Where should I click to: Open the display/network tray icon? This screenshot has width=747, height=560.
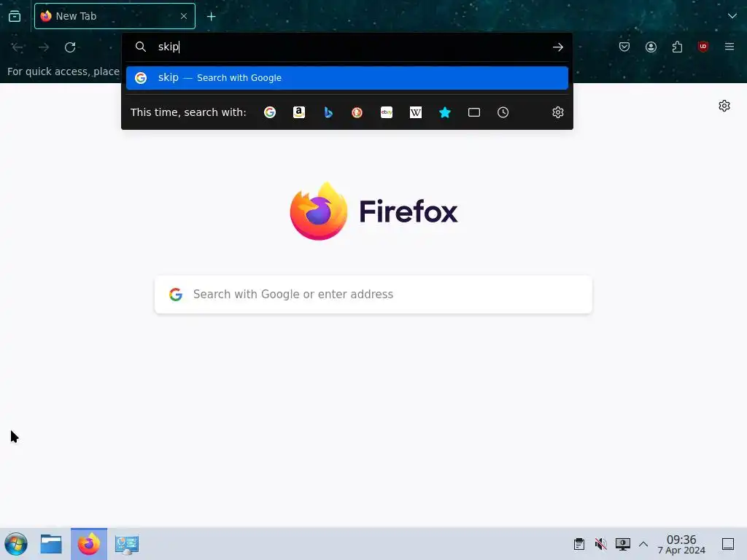(x=623, y=544)
